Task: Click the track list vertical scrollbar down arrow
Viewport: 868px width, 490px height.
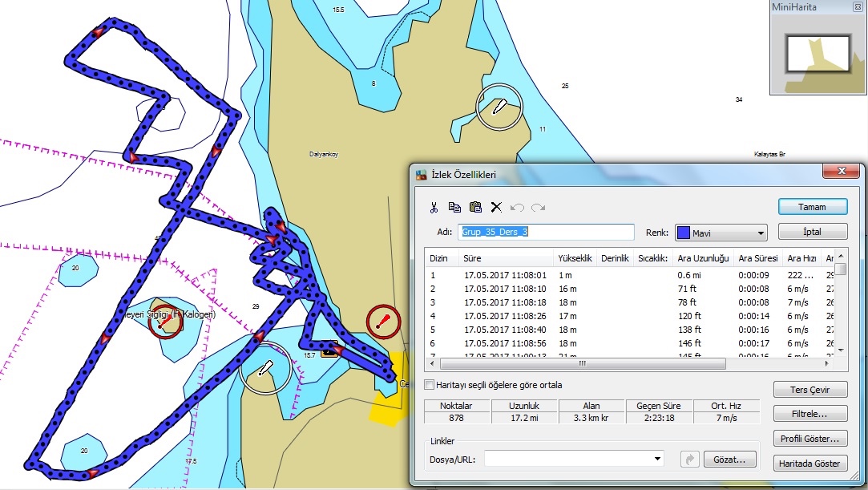Action: [841, 350]
